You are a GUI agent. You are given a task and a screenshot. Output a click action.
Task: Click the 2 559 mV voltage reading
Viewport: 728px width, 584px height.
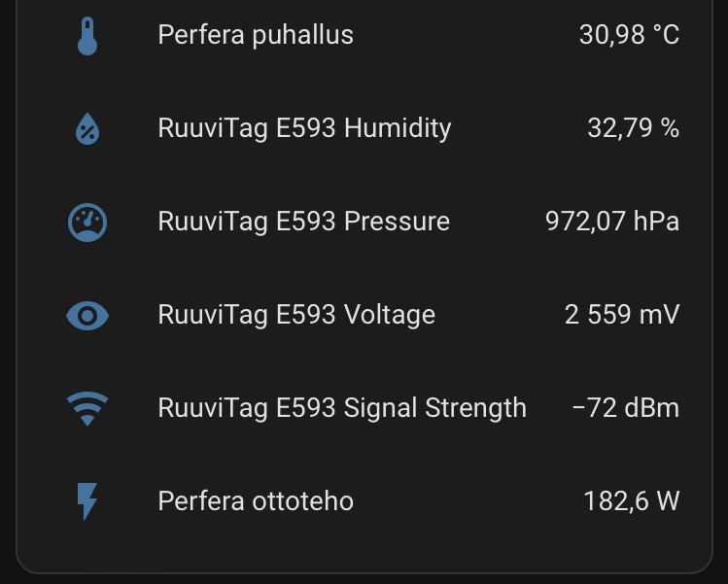pos(621,316)
